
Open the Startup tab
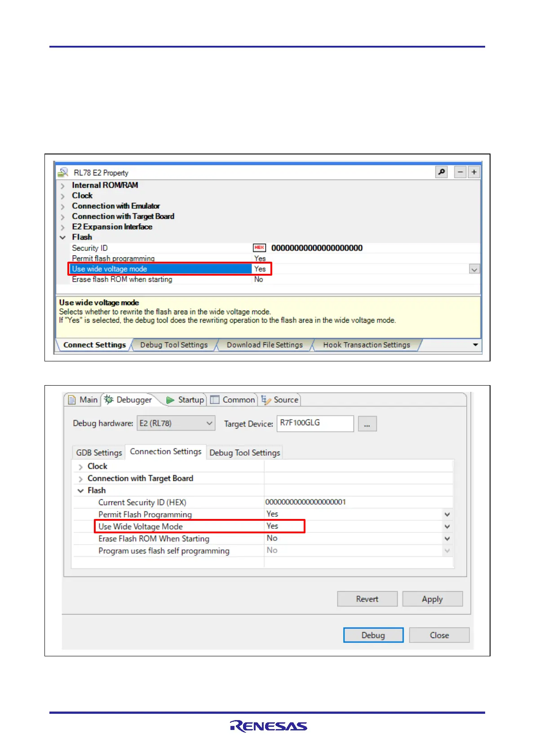pyautogui.click(x=186, y=400)
